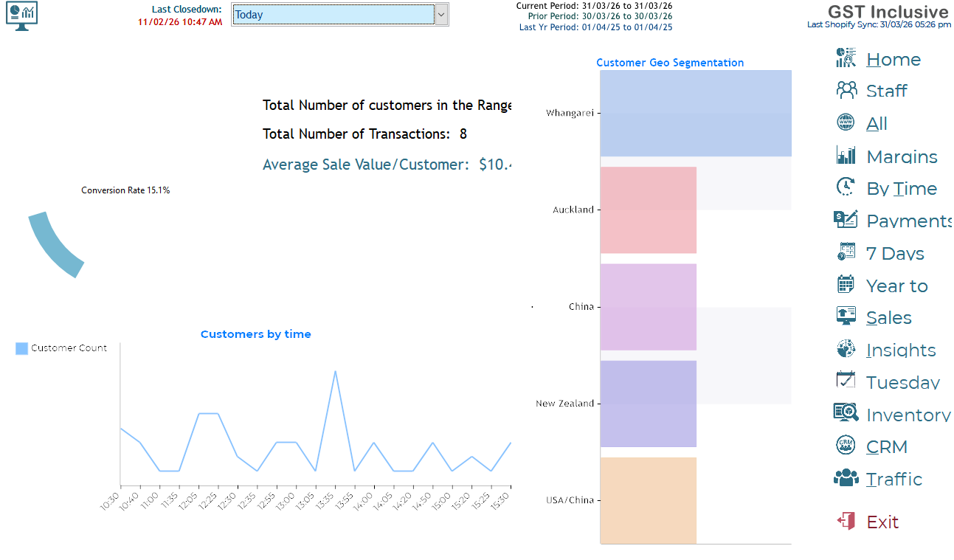Click the By Time clock icon
This screenshot has width=954, height=560.
click(x=846, y=187)
